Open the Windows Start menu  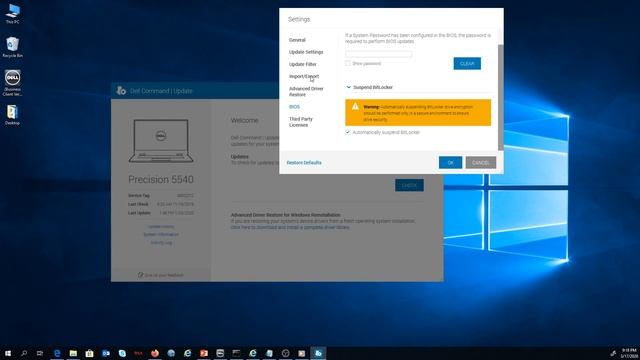click(x=8, y=353)
